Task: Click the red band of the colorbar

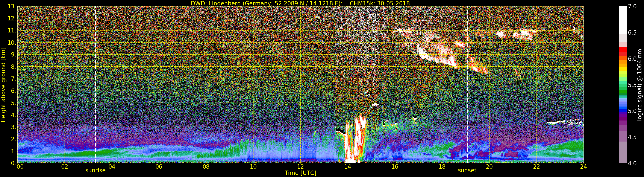Action: point(623,52)
